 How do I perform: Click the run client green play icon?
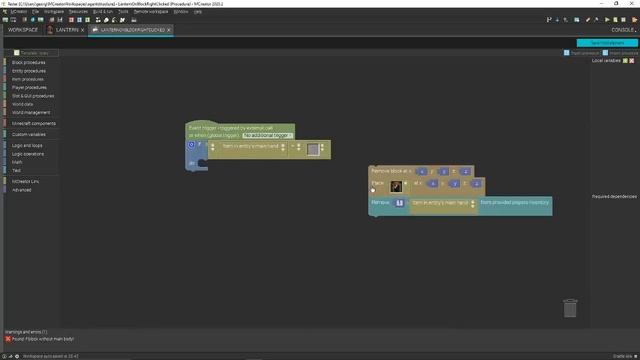point(607,20)
